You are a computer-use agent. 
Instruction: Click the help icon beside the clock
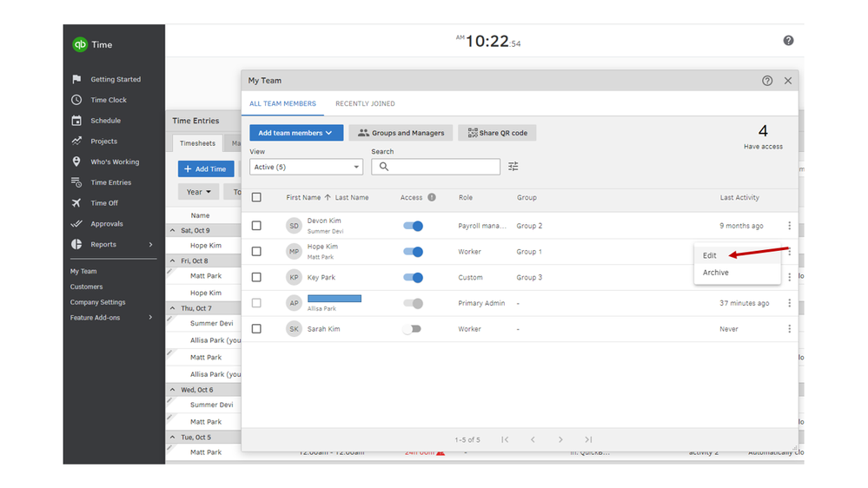(788, 41)
